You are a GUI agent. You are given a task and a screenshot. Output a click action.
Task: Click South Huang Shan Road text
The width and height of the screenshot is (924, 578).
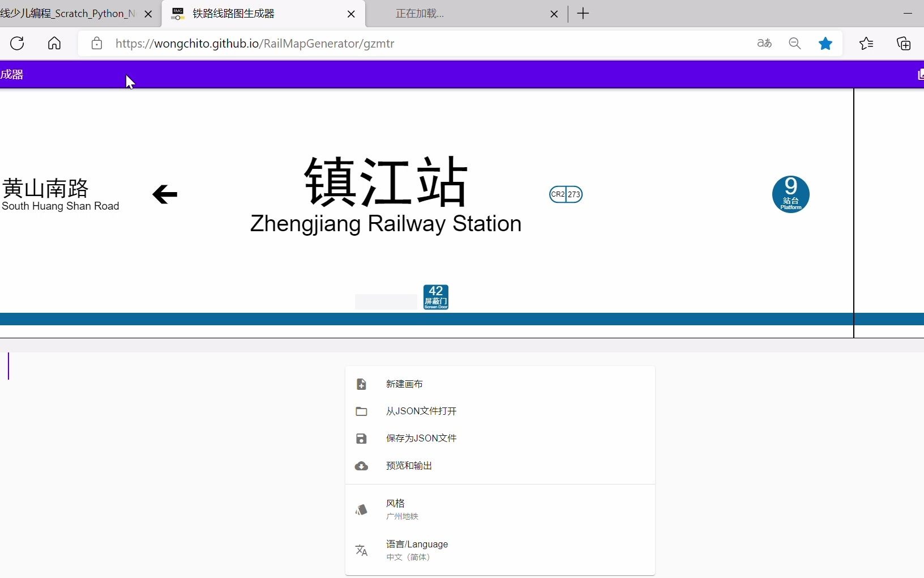tap(61, 206)
